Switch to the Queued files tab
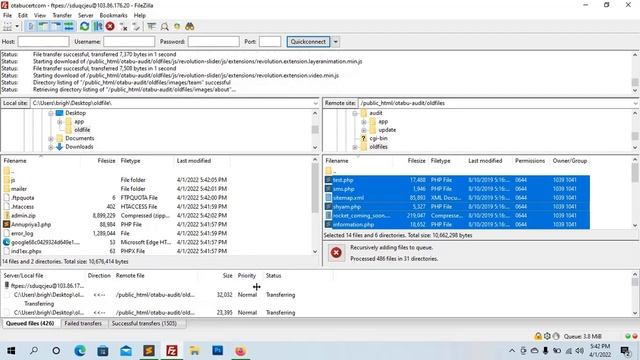This screenshot has height=360, width=640. click(30, 323)
